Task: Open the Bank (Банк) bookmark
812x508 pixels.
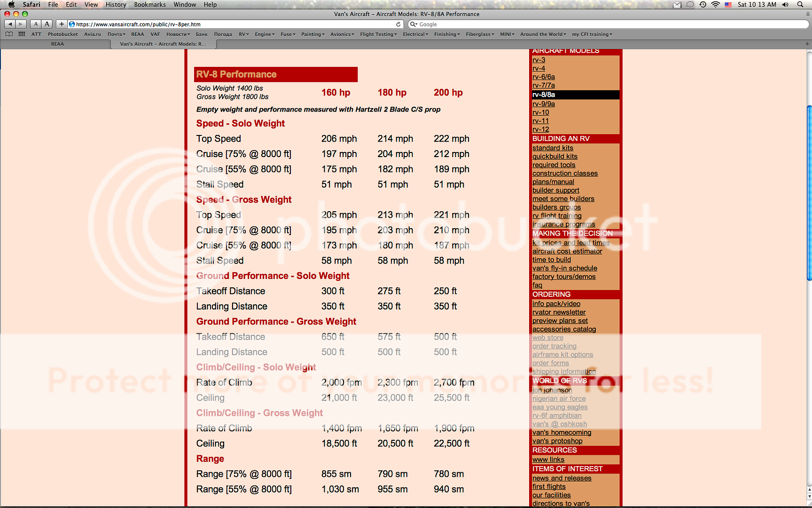Action: 202,34
